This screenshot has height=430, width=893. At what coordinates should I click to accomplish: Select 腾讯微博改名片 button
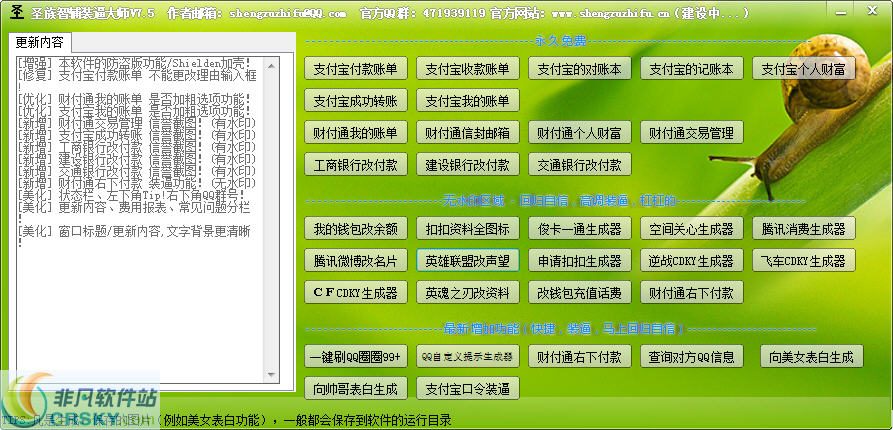[355, 260]
